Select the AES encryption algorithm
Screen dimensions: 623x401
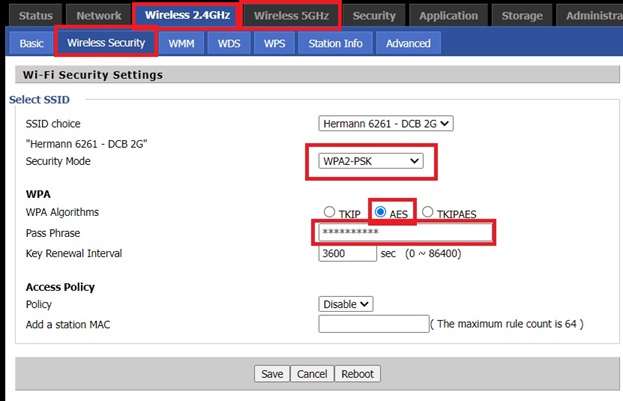click(381, 212)
